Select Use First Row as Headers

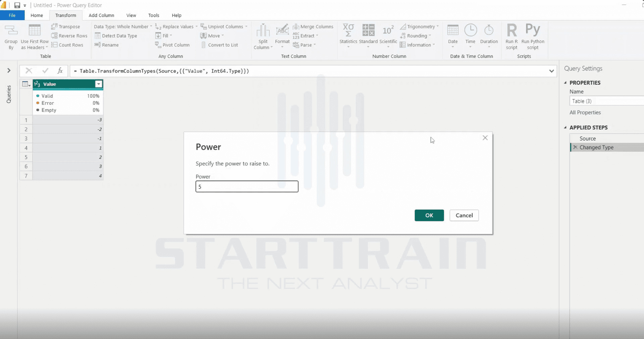click(35, 37)
